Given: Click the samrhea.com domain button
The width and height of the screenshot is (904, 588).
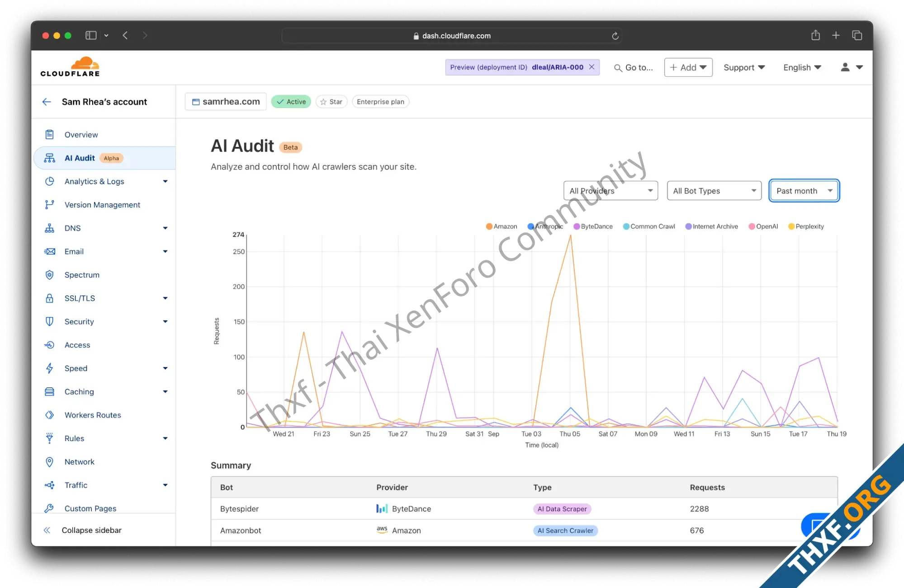Looking at the screenshot, I should point(226,102).
